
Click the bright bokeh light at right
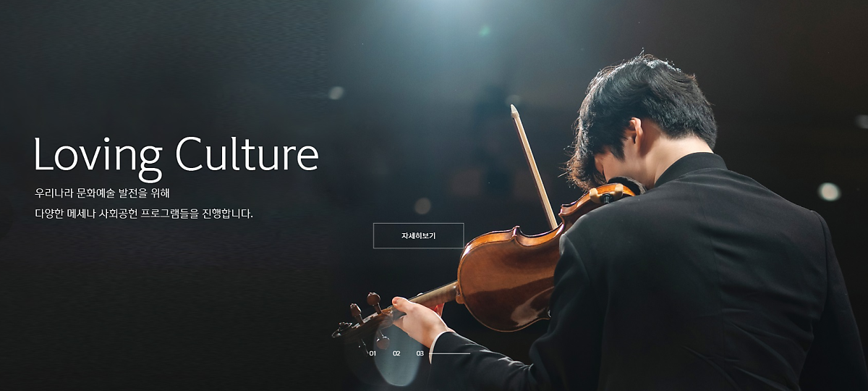[829, 192]
